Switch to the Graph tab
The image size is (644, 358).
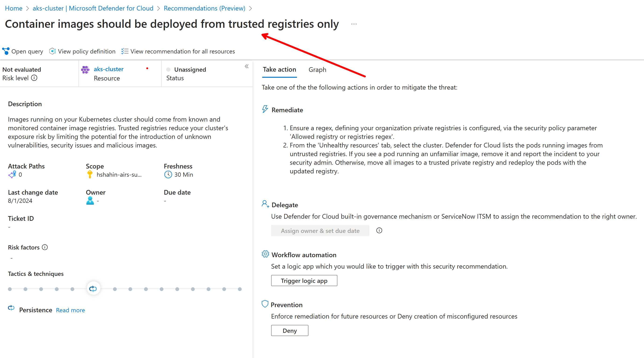point(317,70)
